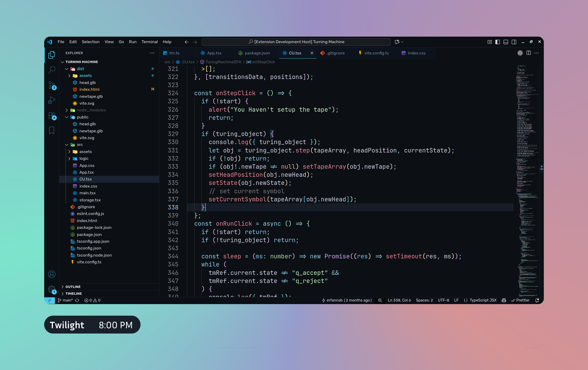Open the Bookmarks activity bar icon
588x370 pixels.
click(x=52, y=130)
